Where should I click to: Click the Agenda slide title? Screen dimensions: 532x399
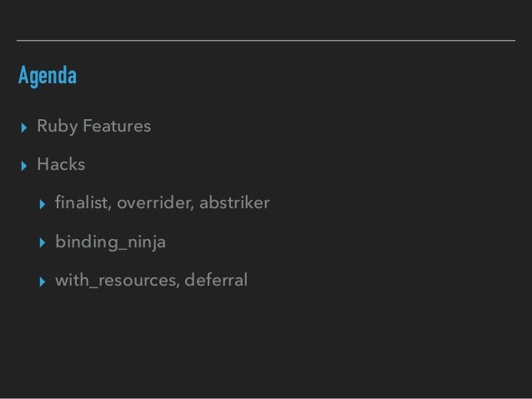click(48, 76)
